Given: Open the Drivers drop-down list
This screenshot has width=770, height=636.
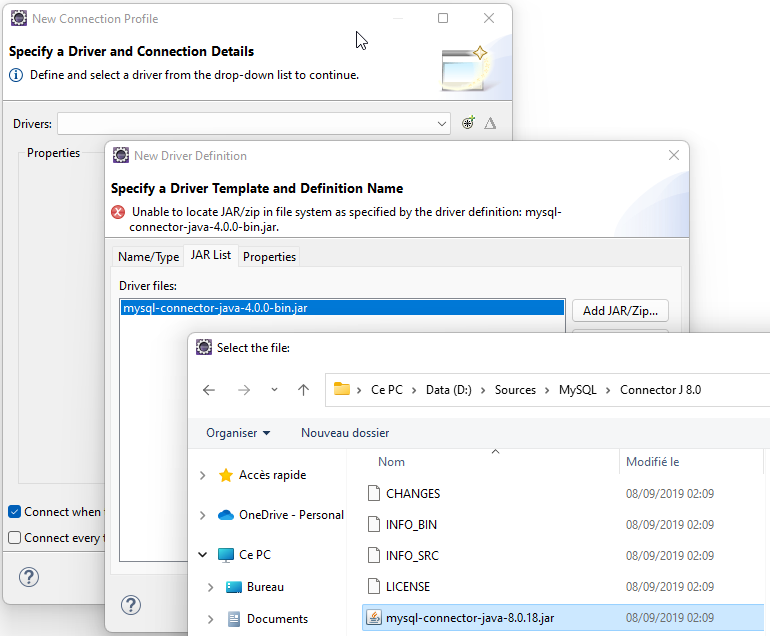Looking at the screenshot, I should click(x=442, y=124).
